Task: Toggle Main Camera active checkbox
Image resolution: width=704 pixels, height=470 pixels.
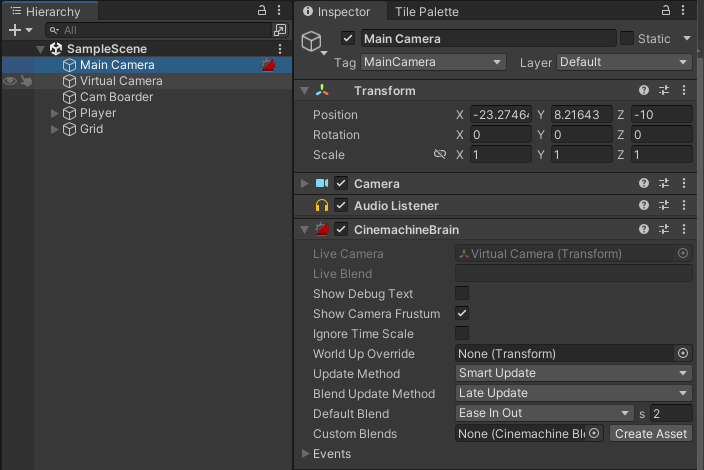Action: 348,38
